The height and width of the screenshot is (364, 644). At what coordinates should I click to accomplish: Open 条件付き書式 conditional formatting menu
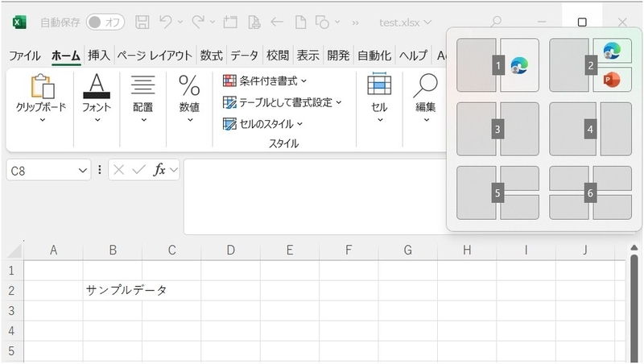coord(265,81)
